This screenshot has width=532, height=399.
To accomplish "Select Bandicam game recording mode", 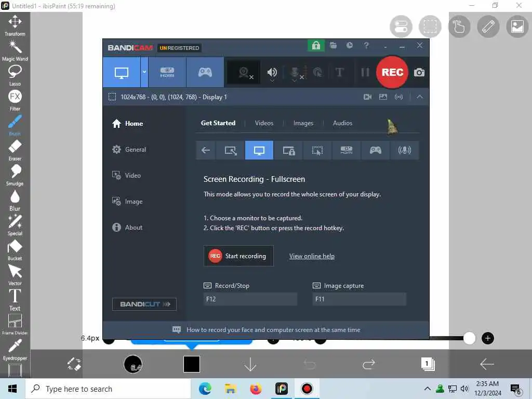I will coord(205,72).
